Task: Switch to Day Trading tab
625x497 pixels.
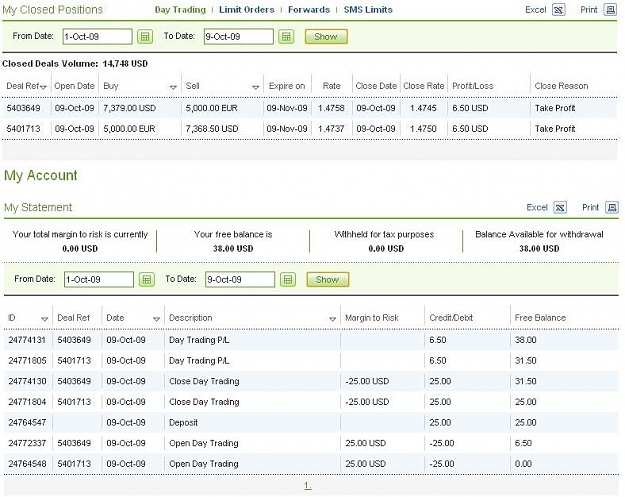Action: [x=180, y=10]
